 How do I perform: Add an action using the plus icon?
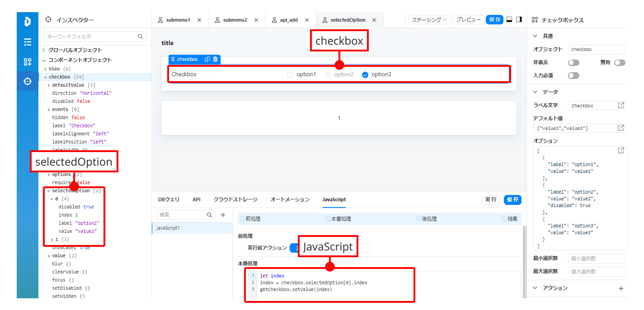coord(621,288)
